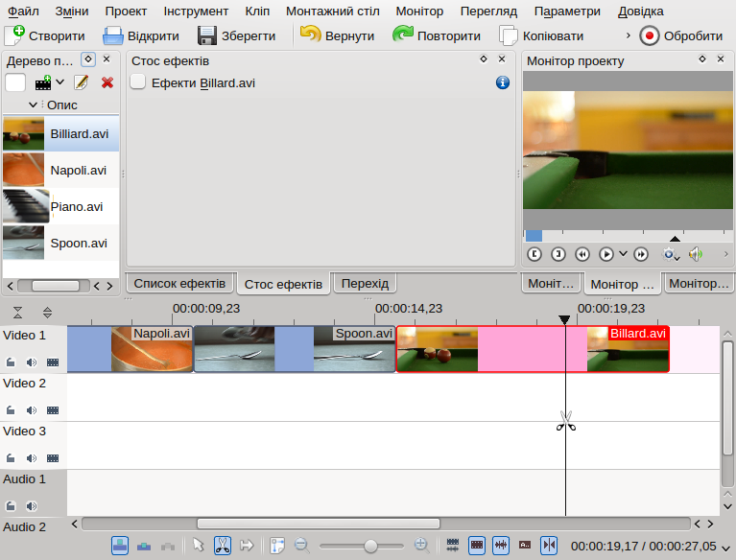
Task: Click the rewind button in the project monitor
Action: tap(582, 254)
